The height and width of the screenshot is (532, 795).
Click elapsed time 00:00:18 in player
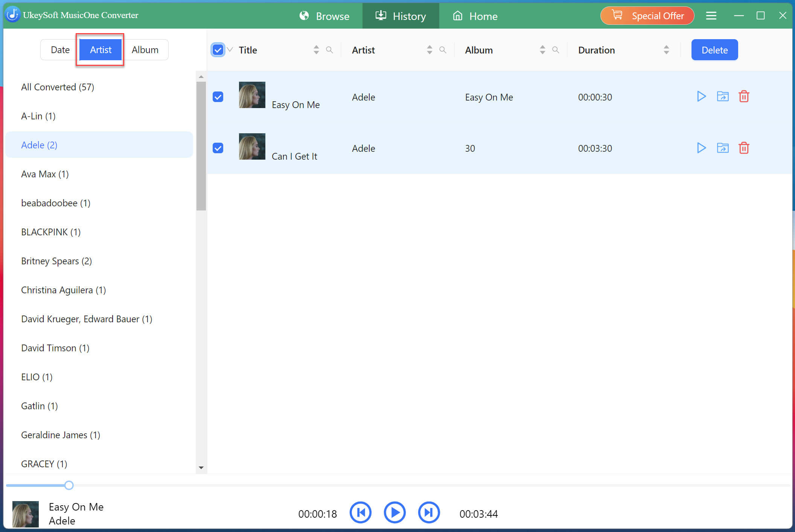point(317,514)
